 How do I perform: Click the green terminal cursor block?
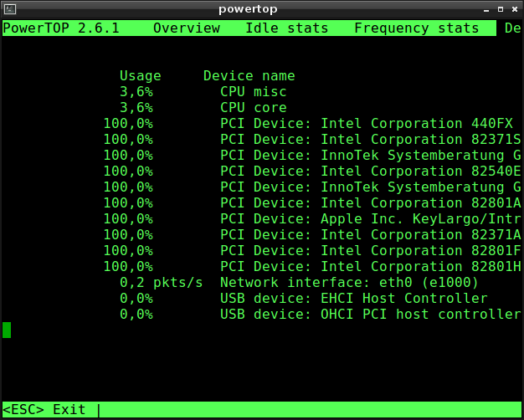pos(7,330)
